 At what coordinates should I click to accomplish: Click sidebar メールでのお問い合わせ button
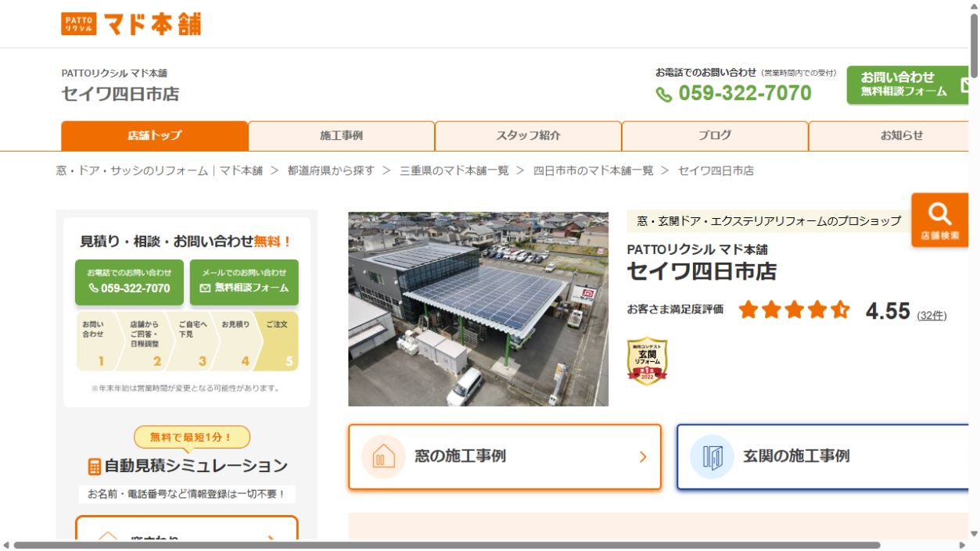point(244,282)
